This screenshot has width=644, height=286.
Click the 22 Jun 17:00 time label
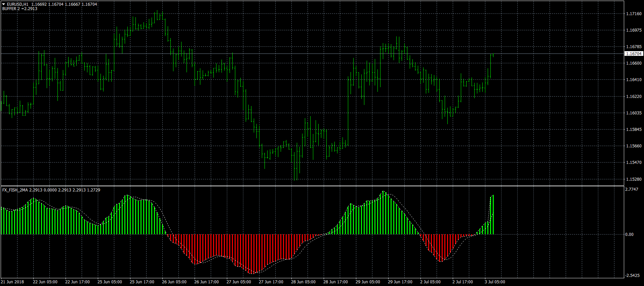tap(77, 282)
